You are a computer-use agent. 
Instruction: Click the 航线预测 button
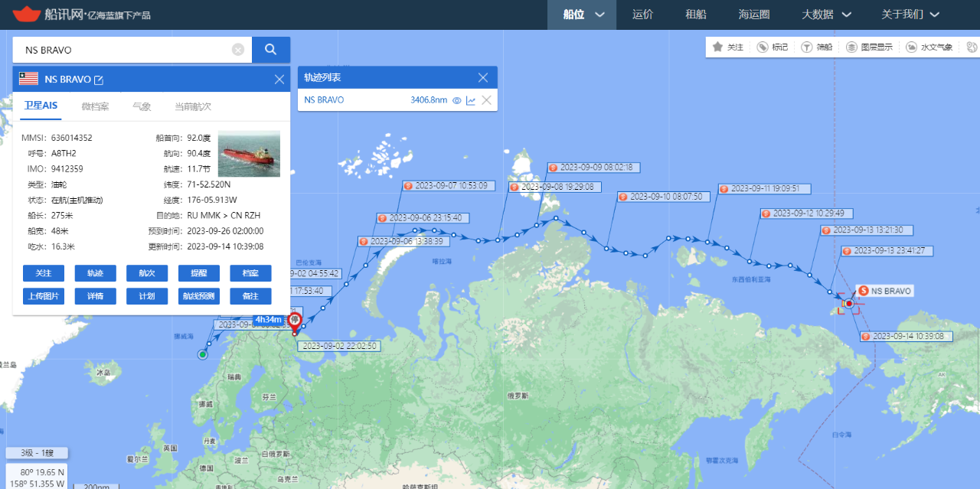point(199,296)
